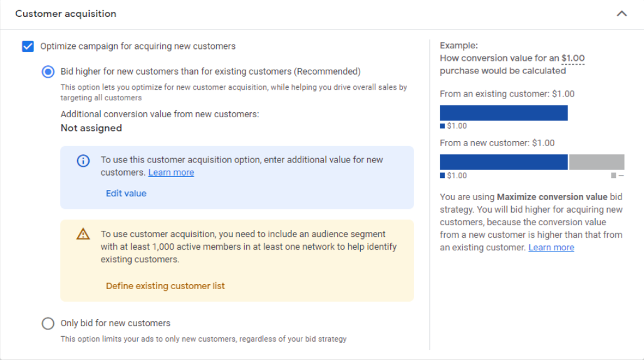Choose the Only bid for new customers radio button
The width and height of the screenshot is (644, 360).
tap(48, 324)
